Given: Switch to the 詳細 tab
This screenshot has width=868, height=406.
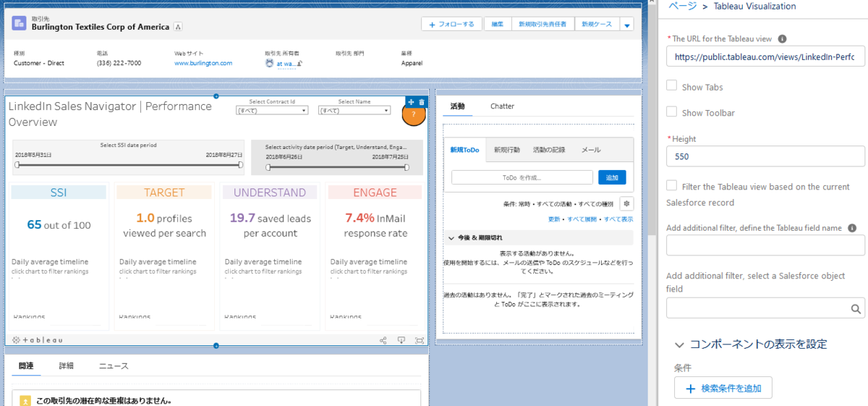Looking at the screenshot, I should point(66,366).
